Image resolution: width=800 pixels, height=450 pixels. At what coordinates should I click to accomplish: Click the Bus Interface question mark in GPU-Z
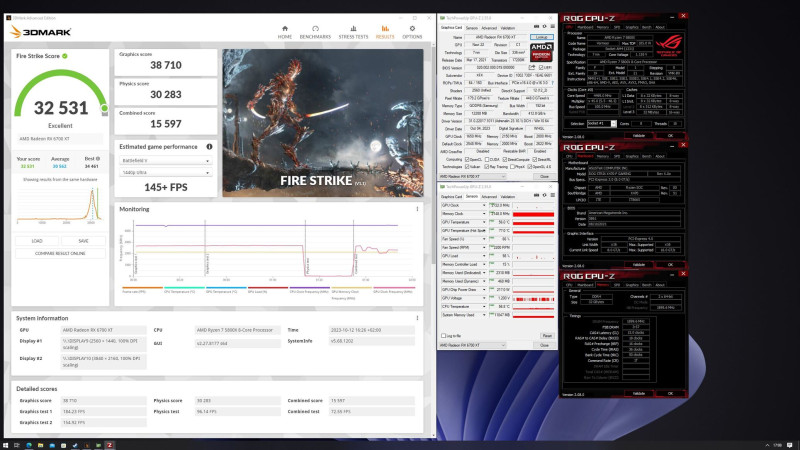click(x=553, y=83)
